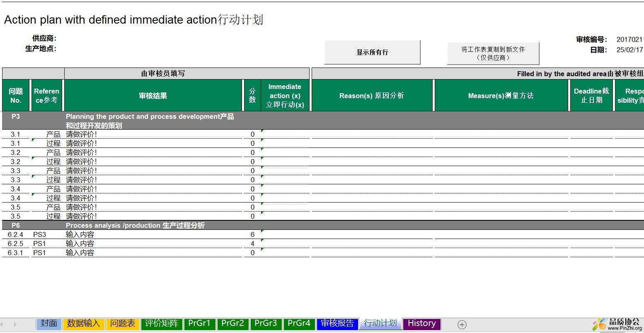644x333 pixels.
Task: Click the Measure cell for row 6.2.5
Action: coord(501,244)
